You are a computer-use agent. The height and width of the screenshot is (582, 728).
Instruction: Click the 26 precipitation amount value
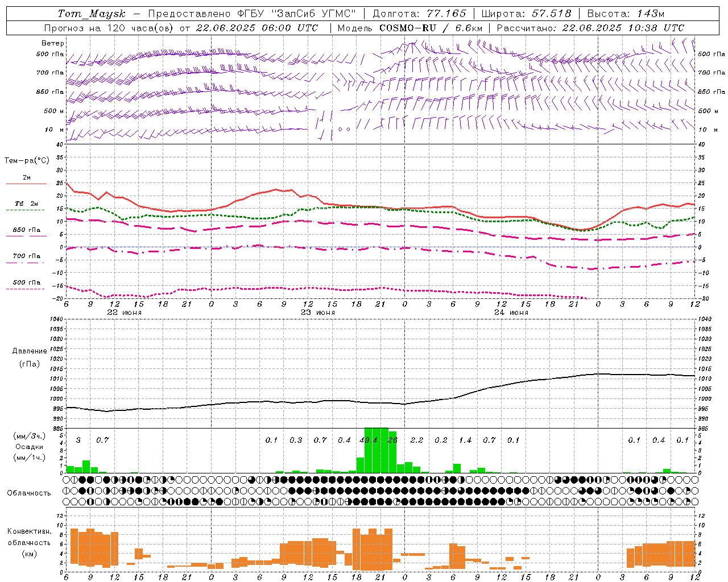[x=392, y=440]
